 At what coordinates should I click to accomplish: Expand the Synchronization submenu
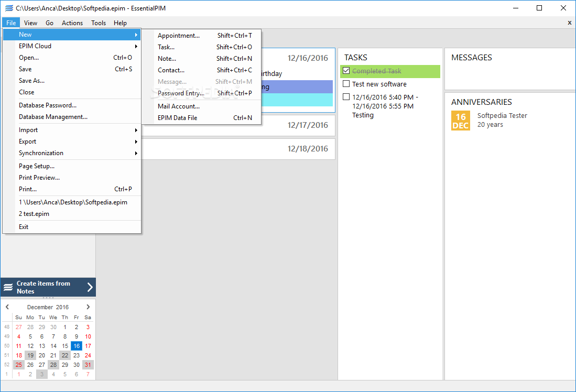[x=72, y=153]
